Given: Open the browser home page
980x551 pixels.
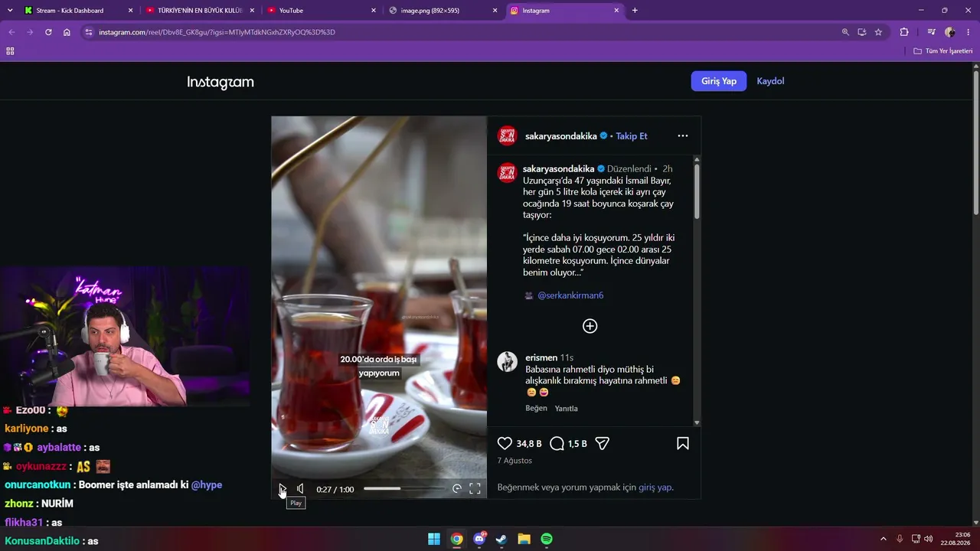Looking at the screenshot, I should (x=67, y=32).
